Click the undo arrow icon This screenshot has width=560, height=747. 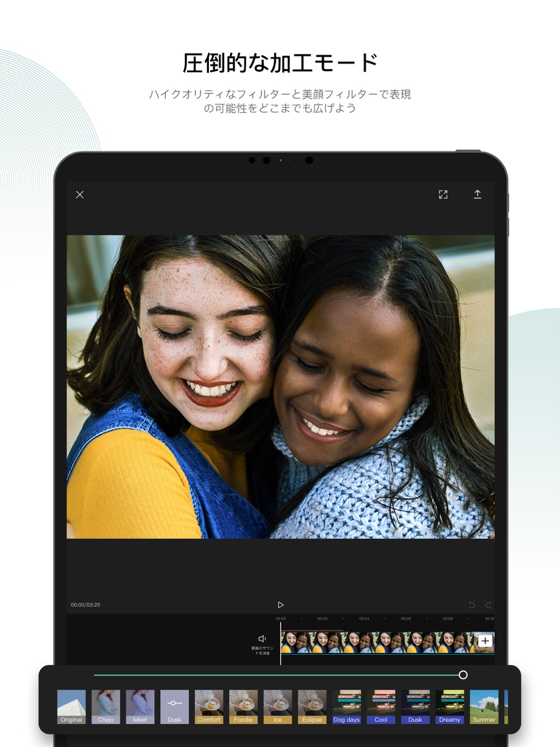(472, 605)
